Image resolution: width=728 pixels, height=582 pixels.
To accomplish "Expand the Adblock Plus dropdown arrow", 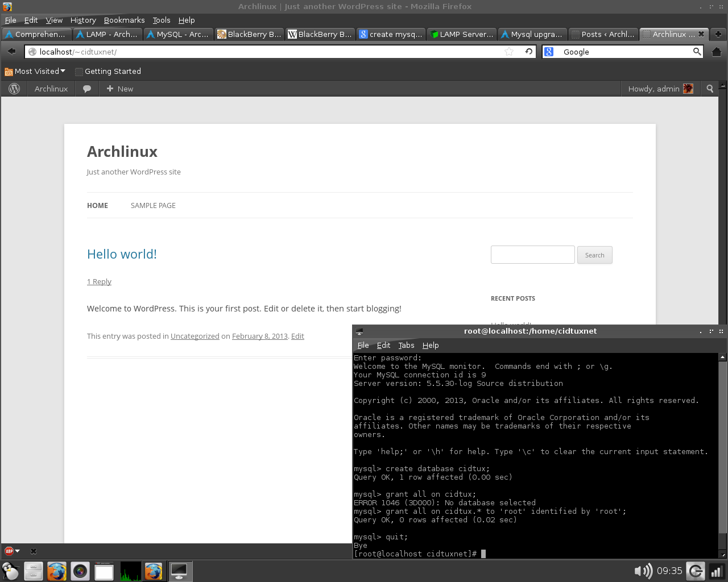I will point(18,551).
